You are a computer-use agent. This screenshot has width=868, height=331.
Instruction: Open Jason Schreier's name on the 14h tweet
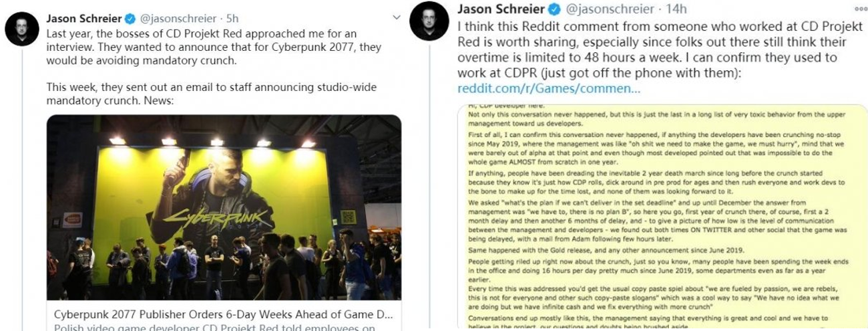[501, 9]
